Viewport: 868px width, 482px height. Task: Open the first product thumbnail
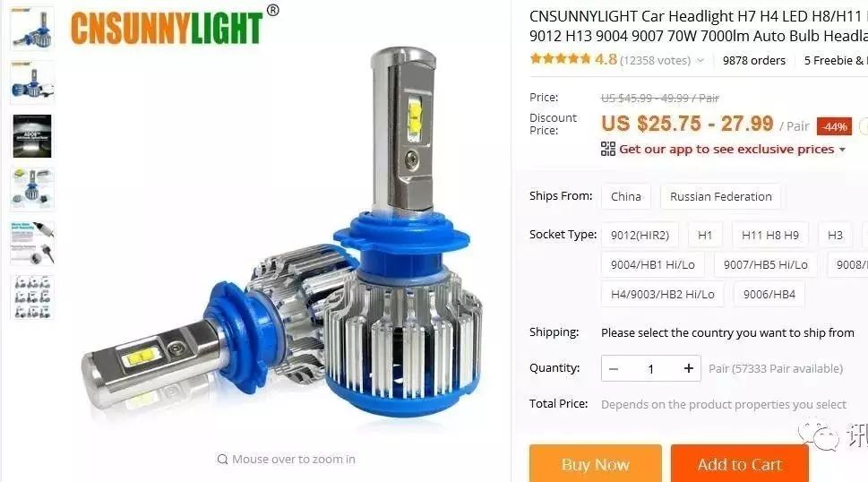tap(32, 29)
